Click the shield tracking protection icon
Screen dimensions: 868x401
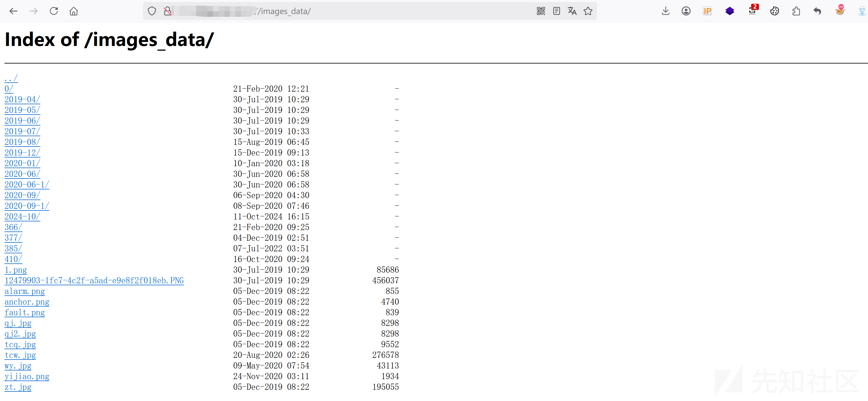152,11
